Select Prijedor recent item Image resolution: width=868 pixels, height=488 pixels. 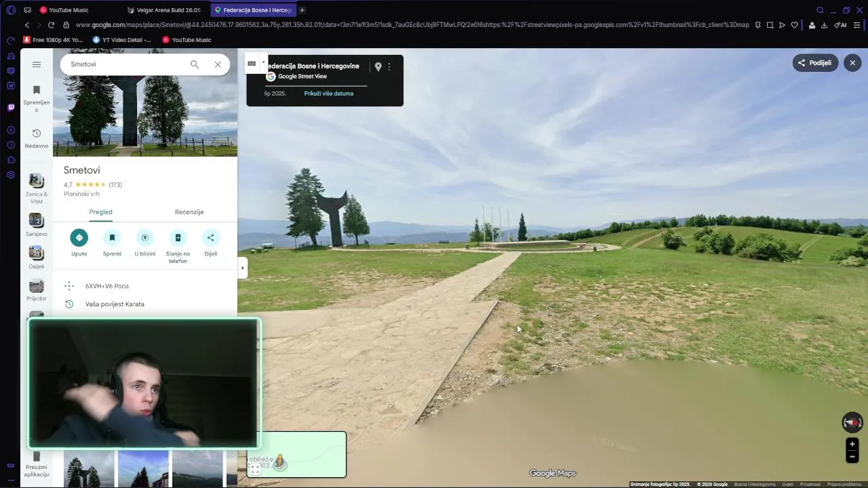click(x=37, y=290)
